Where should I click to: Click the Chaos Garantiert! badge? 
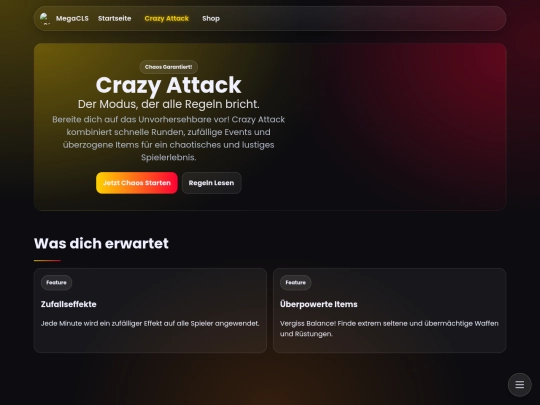point(169,67)
